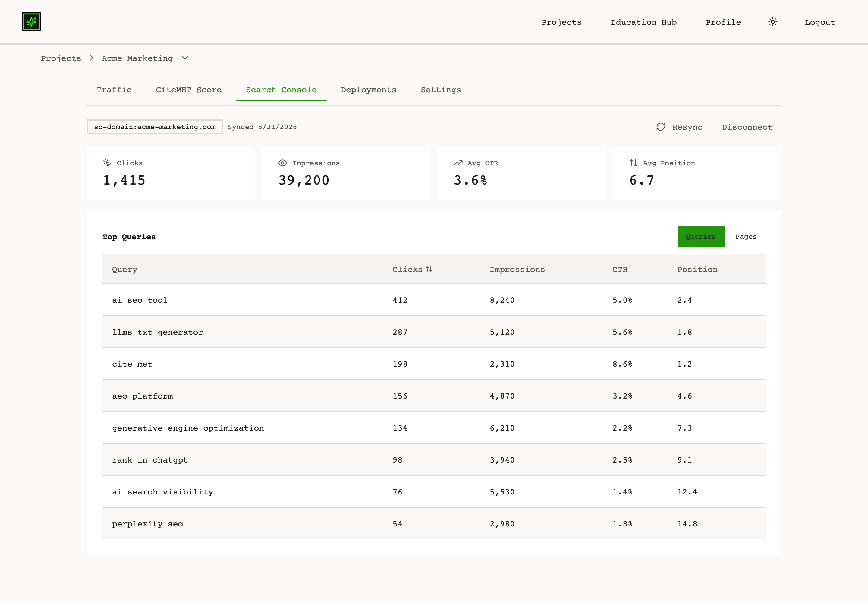Click the sc-domain:acme-marketing.com property box
Image resolution: width=868 pixels, height=603 pixels.
(155, 127)
